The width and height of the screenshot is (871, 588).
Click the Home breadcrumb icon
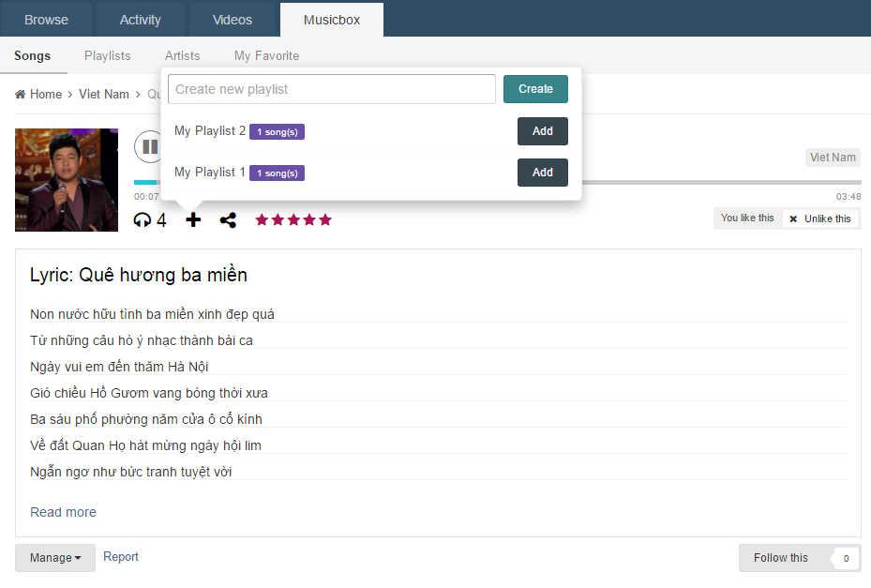pyautogui.click(x=21, y=94)
